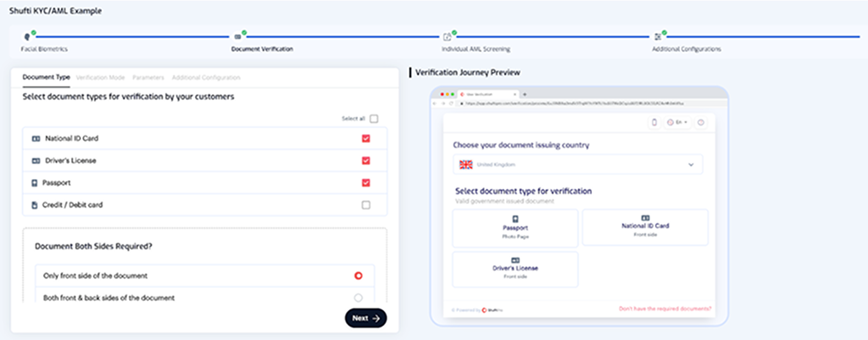Click the Facial Biometrics step icon
868x340 pixels.
[27, 37]
